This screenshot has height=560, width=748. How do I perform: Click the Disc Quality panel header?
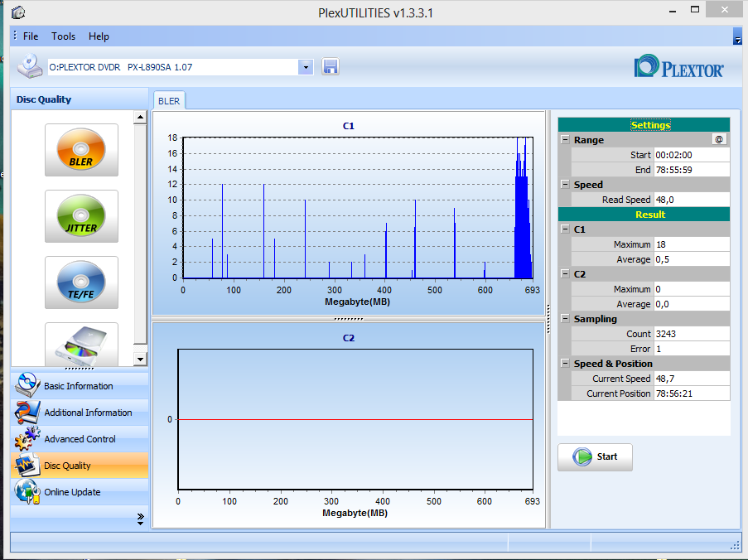click(x=80, y=99)
